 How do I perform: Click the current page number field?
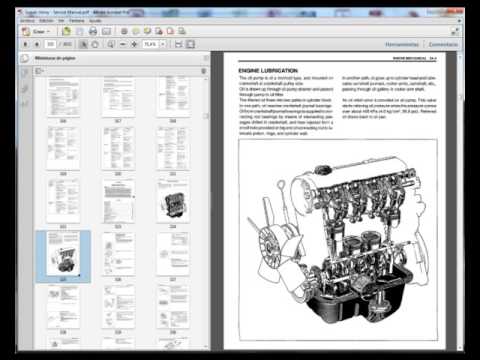pyautogui.click(x=50, y=44)
